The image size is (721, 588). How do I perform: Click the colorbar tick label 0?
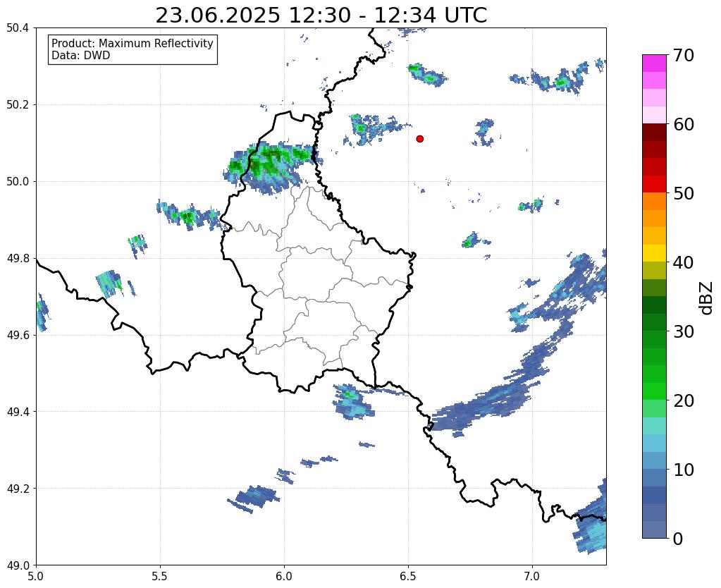[x=678, y=539]
